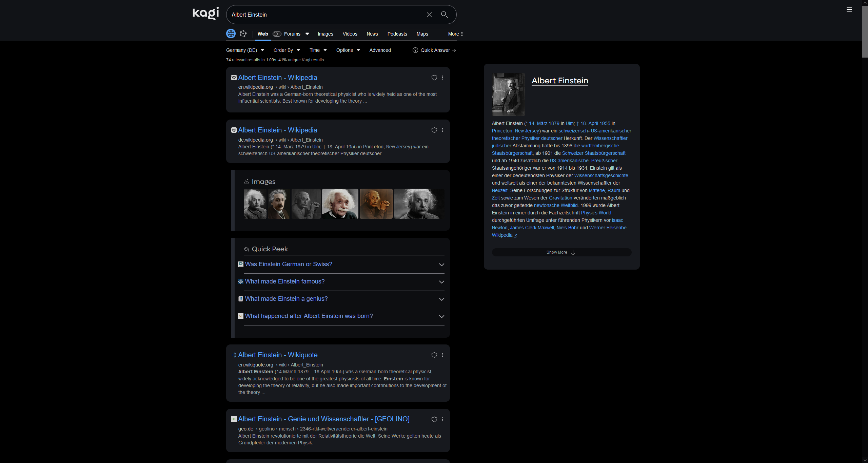Open the Albert Einstein panel title link
Image resolution: width=868 pixels, height=463 pixels.
pos(560,81)
